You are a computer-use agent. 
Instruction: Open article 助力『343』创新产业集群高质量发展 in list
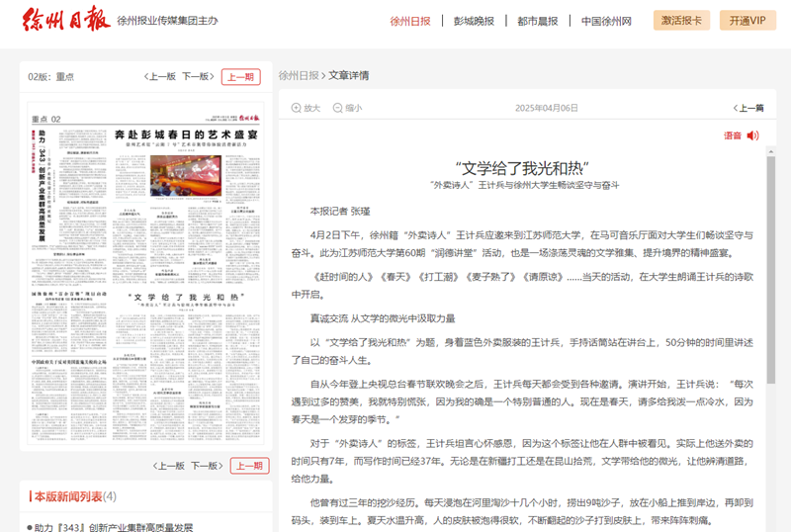114,527
